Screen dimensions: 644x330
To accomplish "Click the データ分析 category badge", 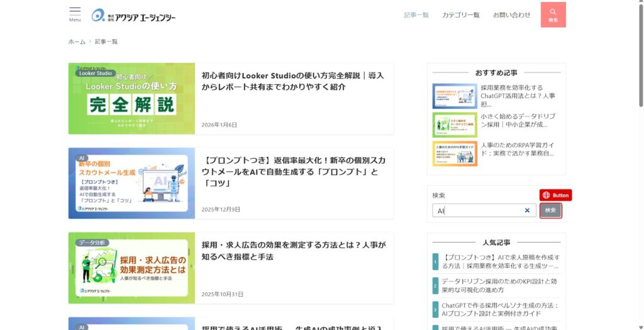I will pyautogui.click(x=92, y=242).
